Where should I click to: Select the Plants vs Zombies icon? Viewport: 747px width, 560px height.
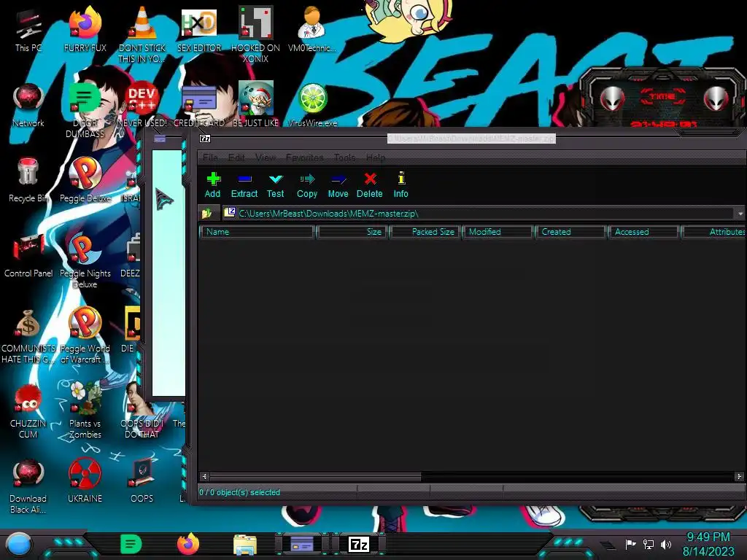tap(85, 411)
